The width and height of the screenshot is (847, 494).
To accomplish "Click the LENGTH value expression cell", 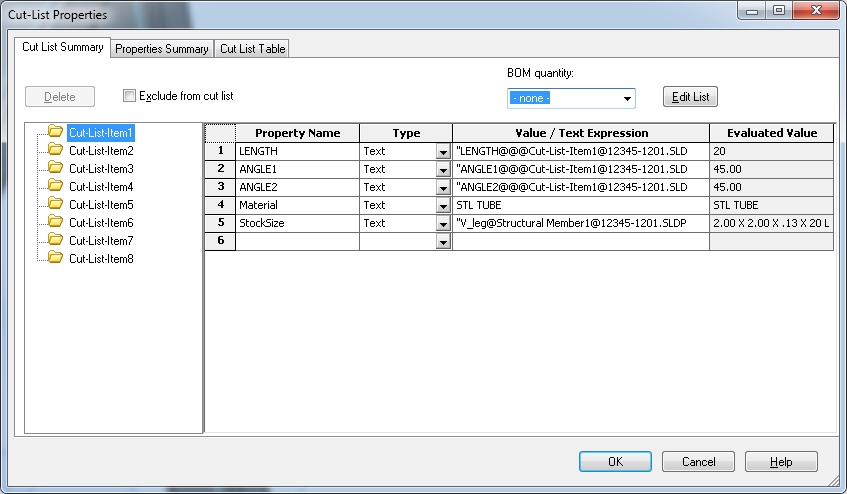I will pos(581,151).
